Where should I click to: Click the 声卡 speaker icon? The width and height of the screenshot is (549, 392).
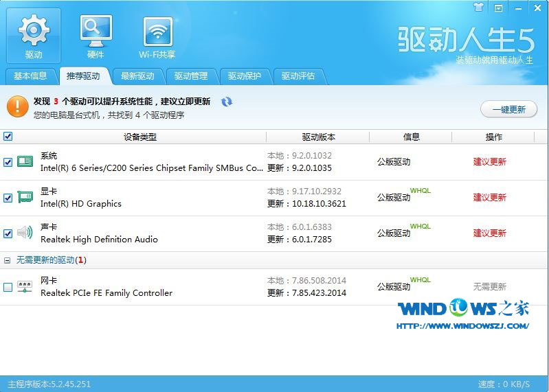pos(25,232)
